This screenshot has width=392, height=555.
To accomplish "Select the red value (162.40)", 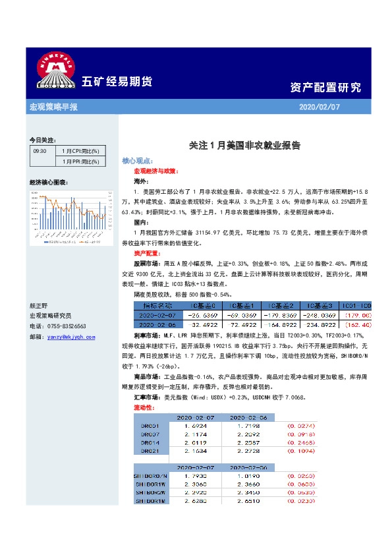I will tap(358, 324).
